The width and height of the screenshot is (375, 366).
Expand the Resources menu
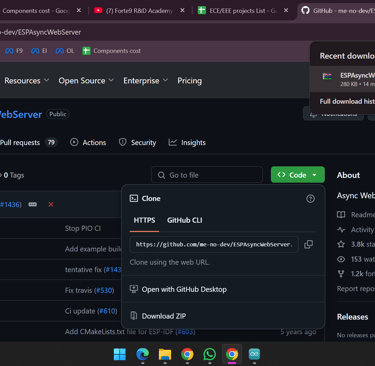coord(27,81)
